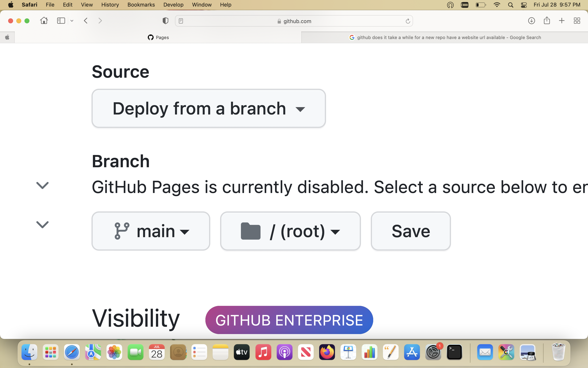588x368 pixels.
Task: Open Calendar from the Dock
Action: point(157,352)
